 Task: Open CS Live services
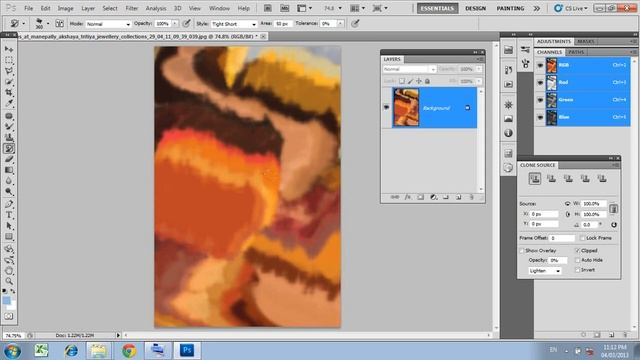[x=571, y=8]
